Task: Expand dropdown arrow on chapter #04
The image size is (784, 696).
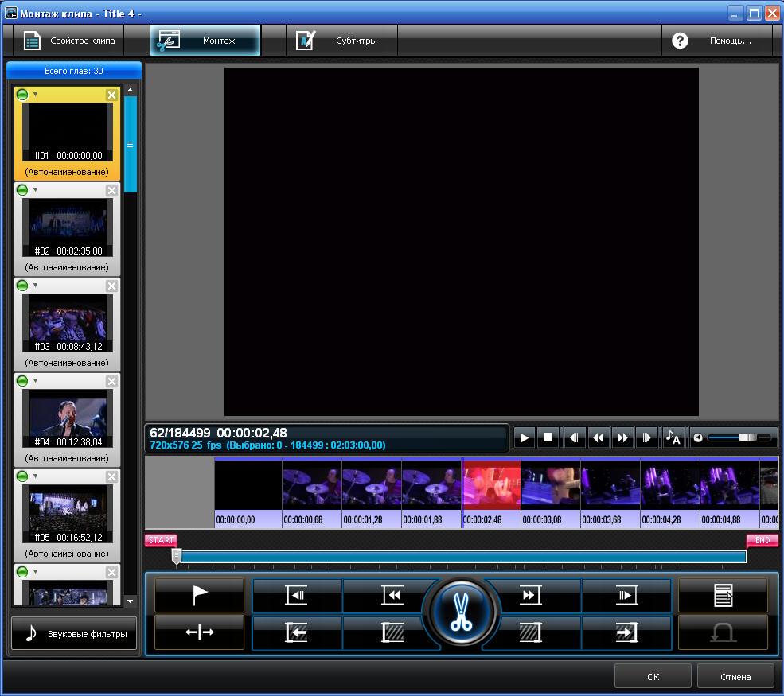Action: coord(36,381)
